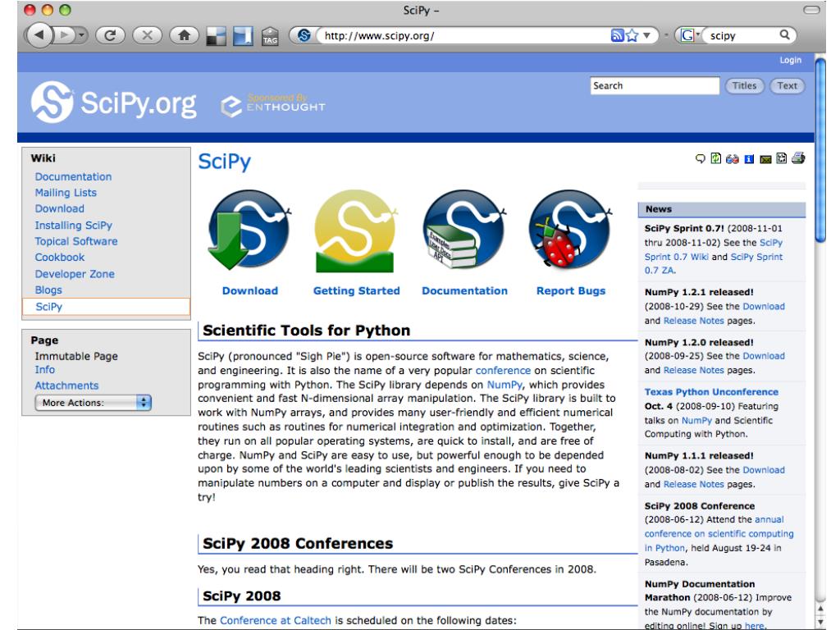Click the toolbar toggle pill in the title bar

tap(811, 10)
